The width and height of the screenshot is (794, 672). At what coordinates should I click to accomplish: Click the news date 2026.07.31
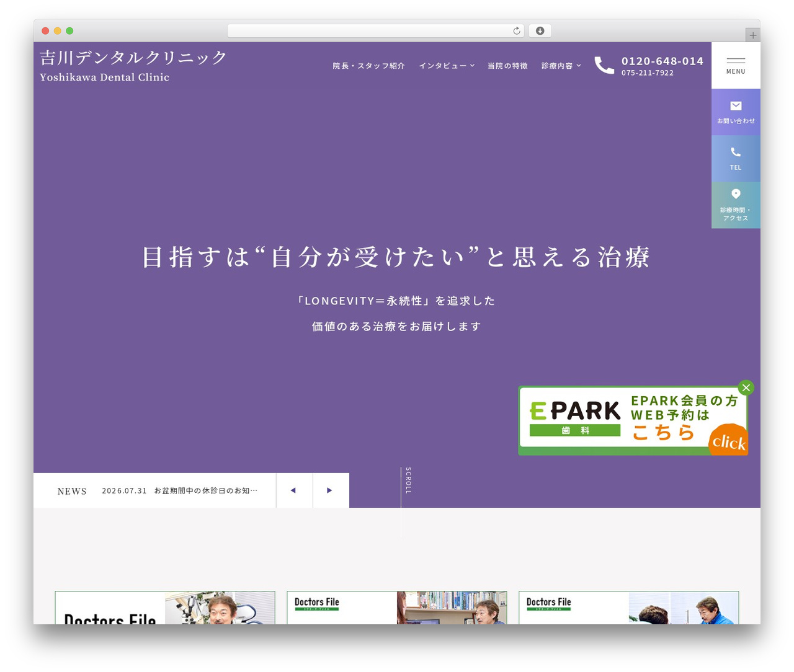tap(125, 490)
